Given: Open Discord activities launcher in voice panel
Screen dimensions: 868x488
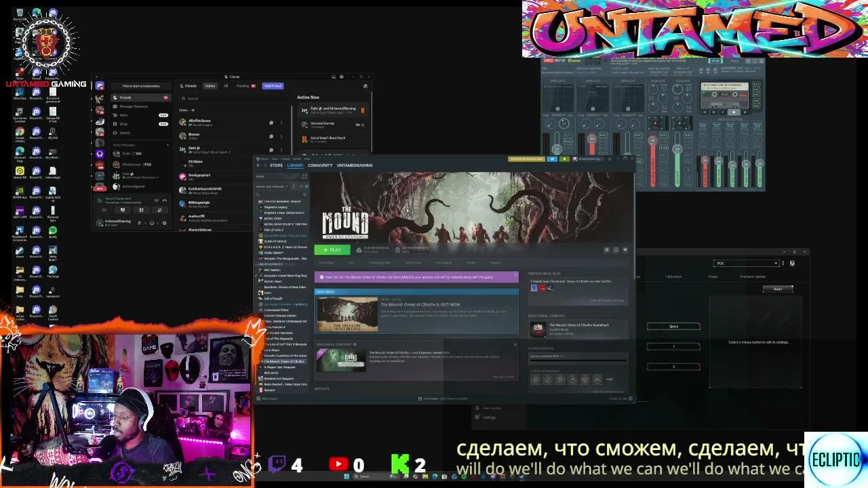Looking at the screenshot, I should tap(141, 210).
